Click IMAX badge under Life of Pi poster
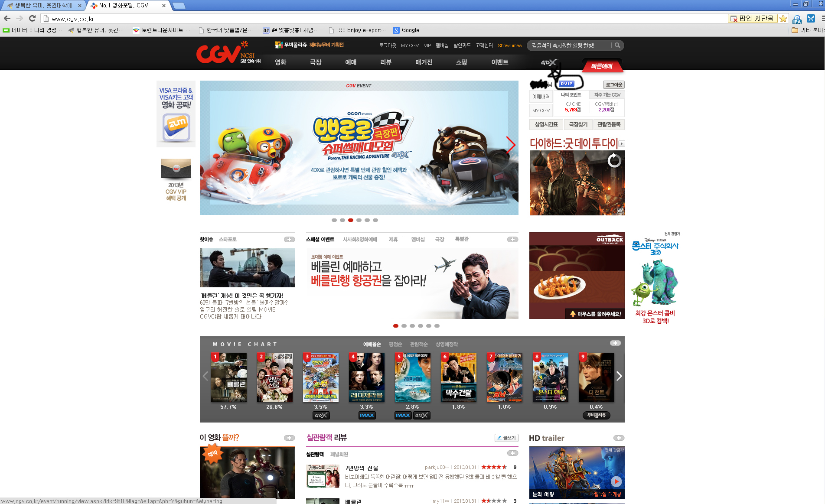 403,415
